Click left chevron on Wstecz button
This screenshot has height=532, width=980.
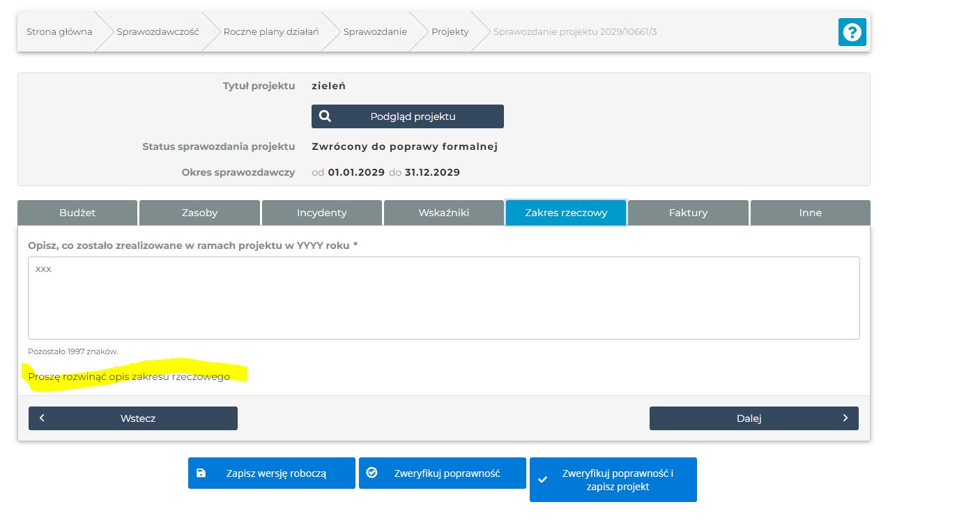43,418
